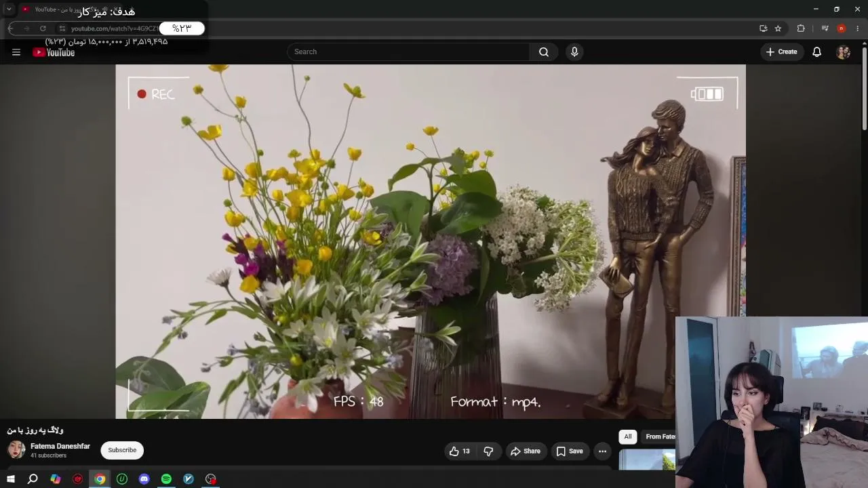Open Discord from the taskbar

click(144, 479)
